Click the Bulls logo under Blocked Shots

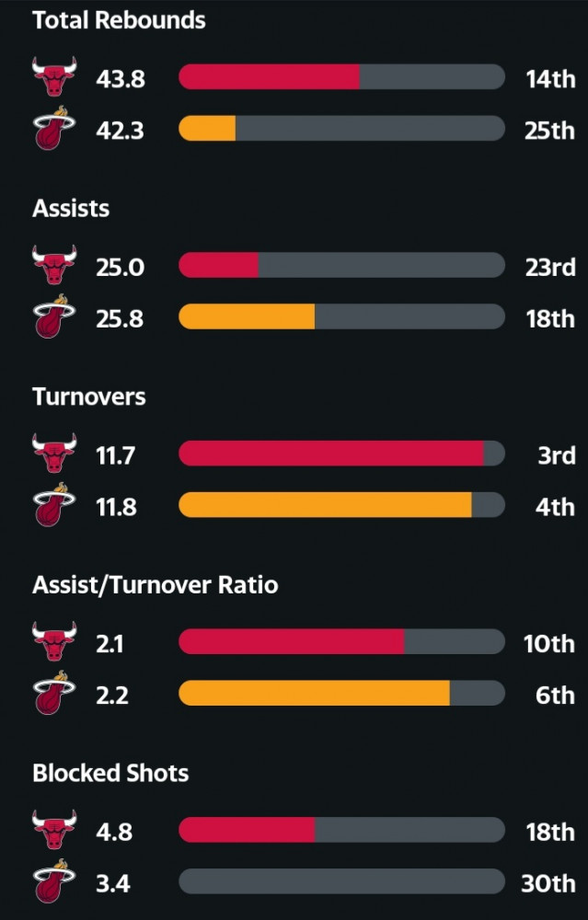point(54,830)
